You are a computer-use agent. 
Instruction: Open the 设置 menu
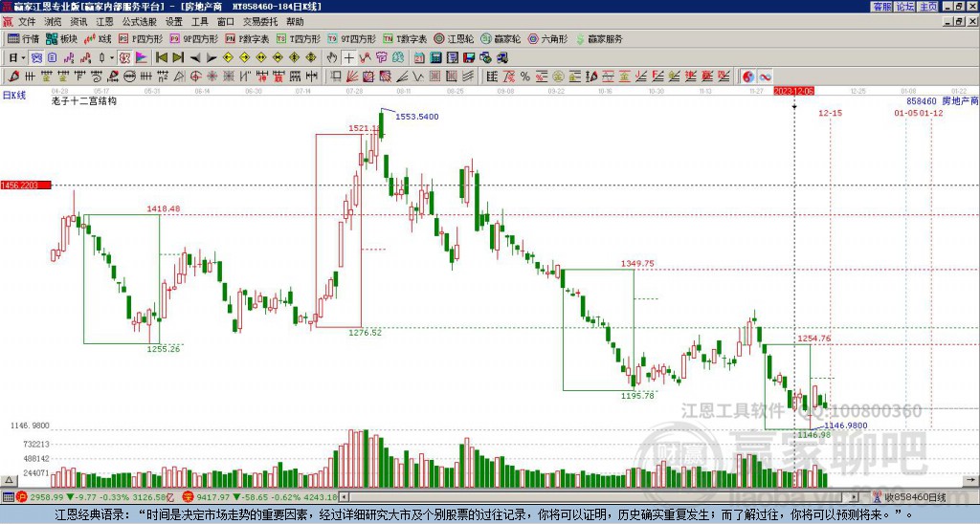pyautogui.click(x=174, y=22)
